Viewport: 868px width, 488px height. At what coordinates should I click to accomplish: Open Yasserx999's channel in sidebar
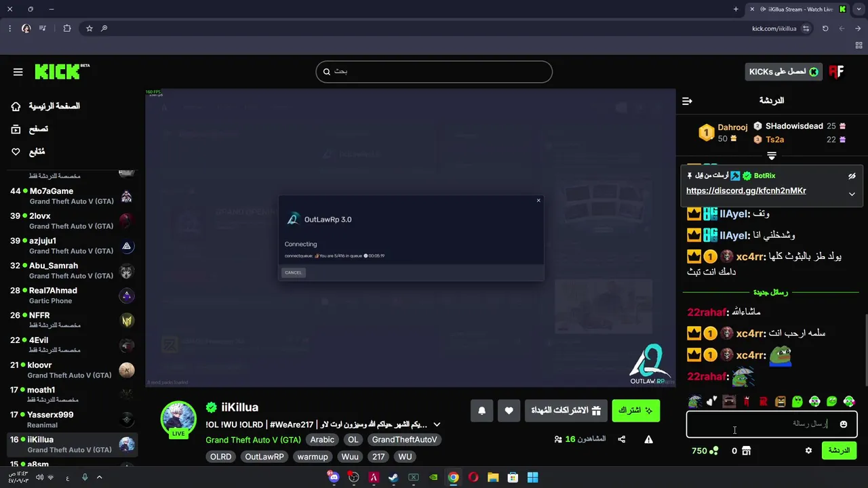(x=71, y=420)
